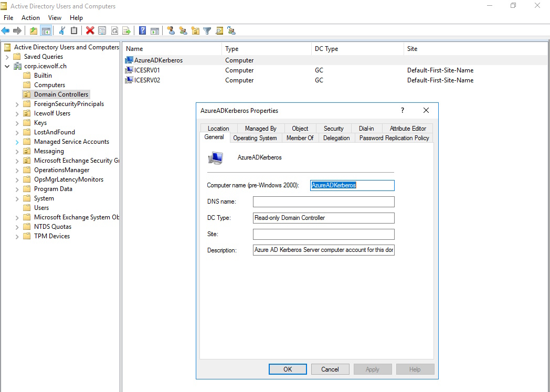Sort the list by the Name column header
550x392 pixels.
pos(172,49)
